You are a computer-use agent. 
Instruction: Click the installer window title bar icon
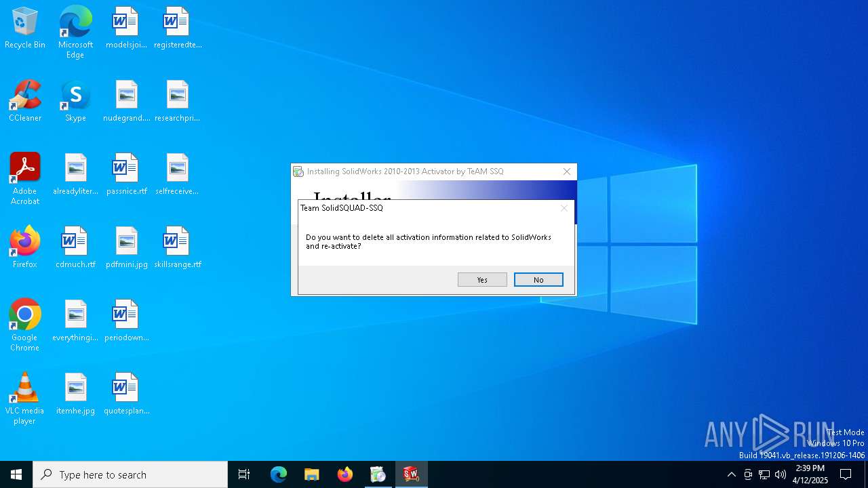tap(298, 171)
